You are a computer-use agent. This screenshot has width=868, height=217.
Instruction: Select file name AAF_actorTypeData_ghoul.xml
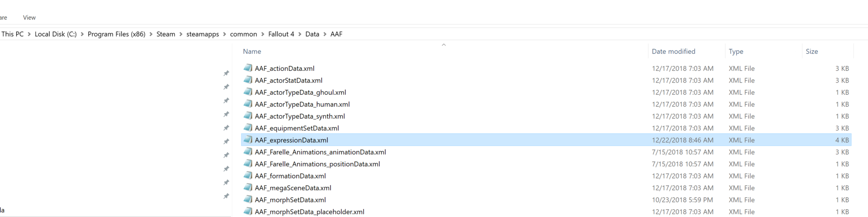[x=300, y=92]
